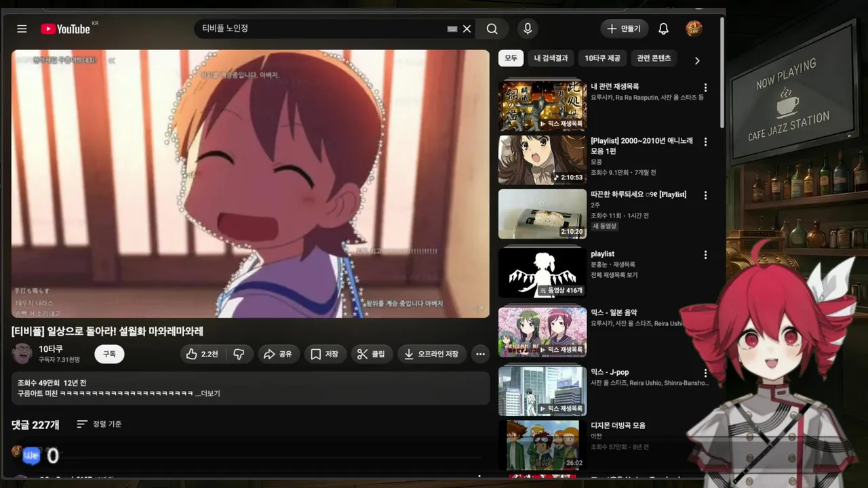
Task: Open 10타쿠 channel avatar
Action: point(22,353)
